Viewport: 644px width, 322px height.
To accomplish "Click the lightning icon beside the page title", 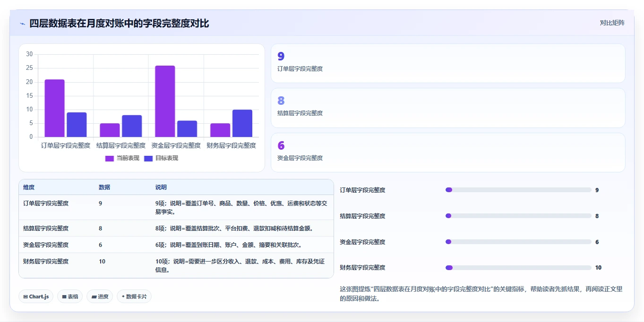I will [x=22, y=23].
